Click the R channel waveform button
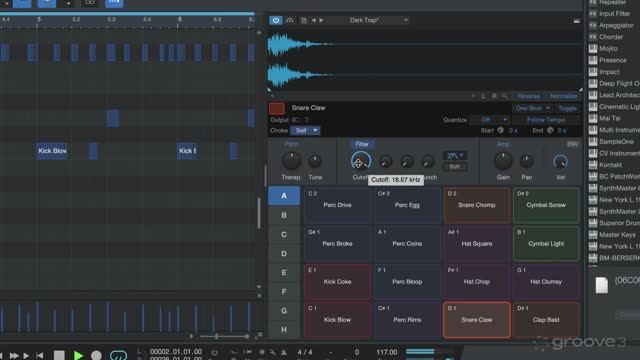The image size is (640, 360). 494,96
